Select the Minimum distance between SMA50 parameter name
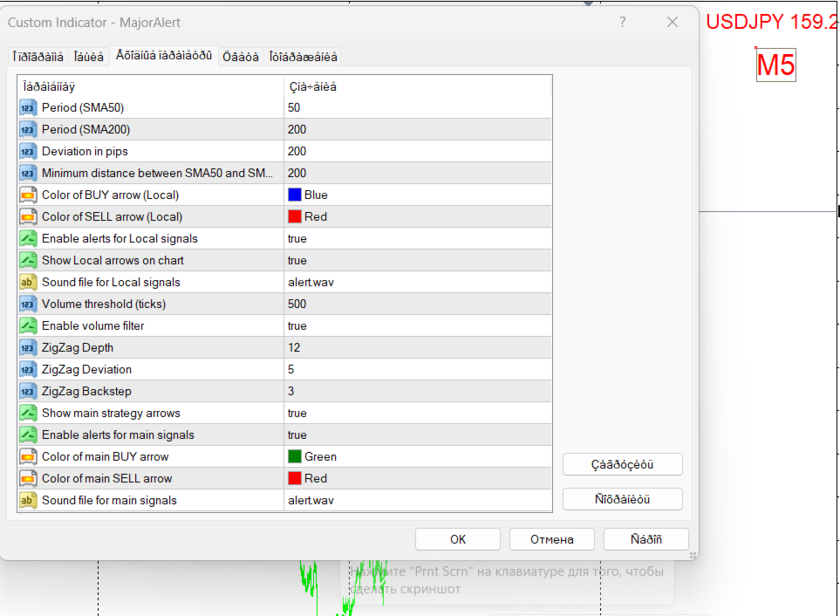840x616 pixels. (157, 173)
